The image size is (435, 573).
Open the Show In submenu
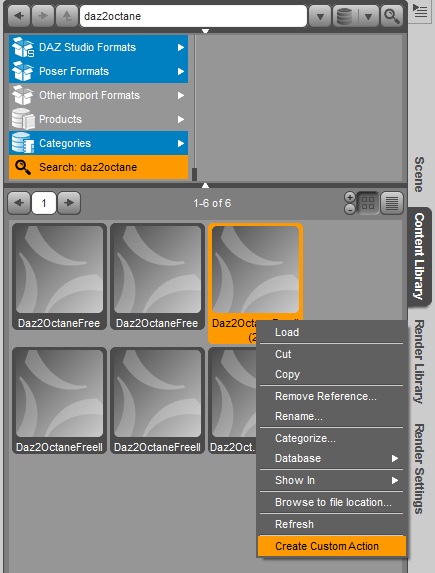(x=332, y=480)
